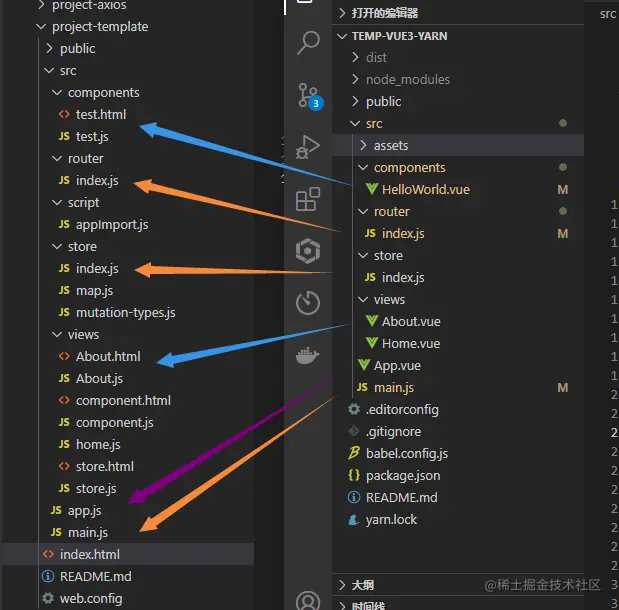Click the HTML icon of test.html
The image size is (619, 610).
(64, 114)
